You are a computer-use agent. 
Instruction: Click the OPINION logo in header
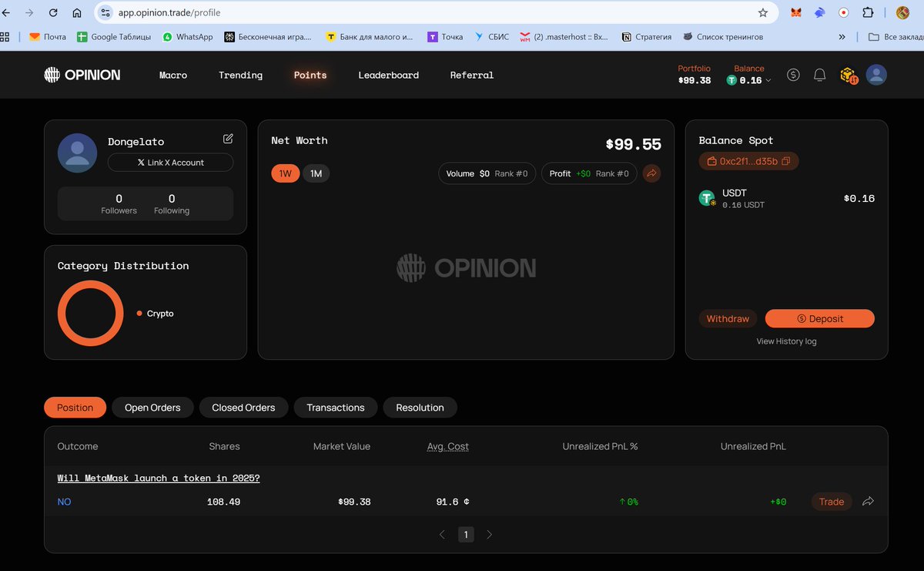pos(82,75)
